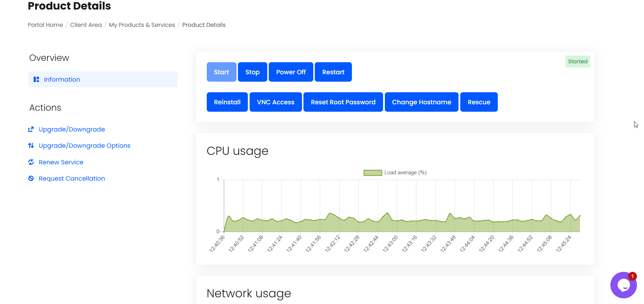Image resolution: width=644 pixels, height=304 pixels.
Task: Click the Renew Service refresh icon
Action: pos(31,162)
